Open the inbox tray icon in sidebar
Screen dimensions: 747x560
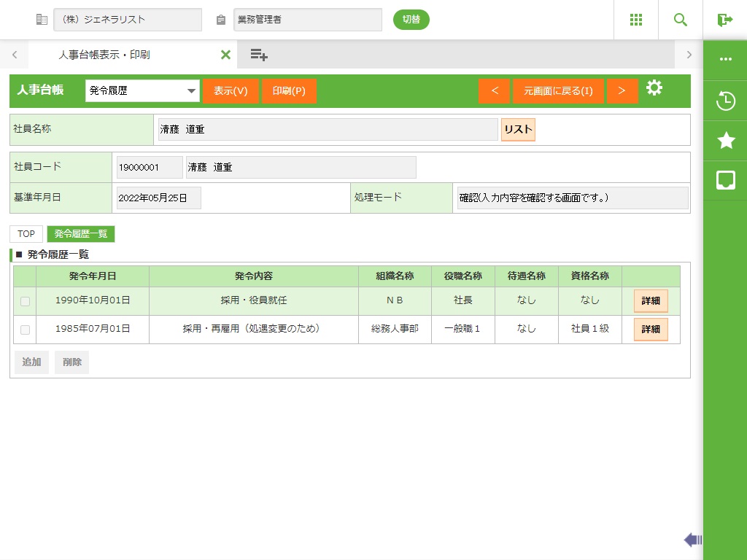pyautogui.click(x=725, y=180)
